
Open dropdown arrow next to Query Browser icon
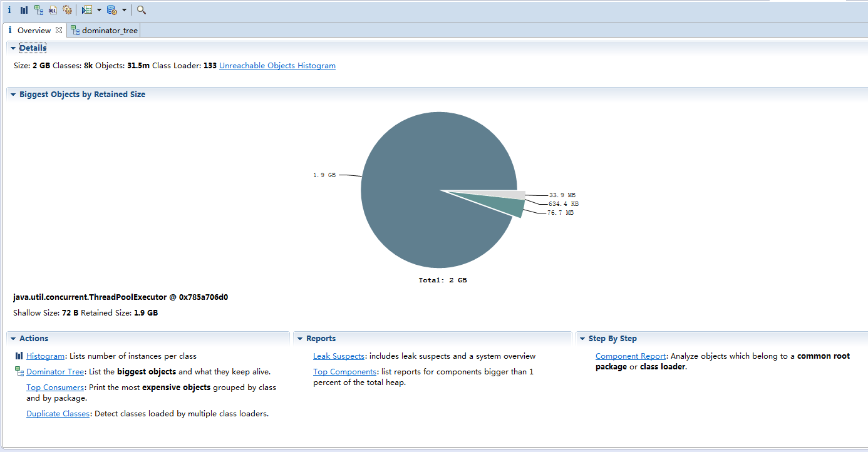click(124, 10)
